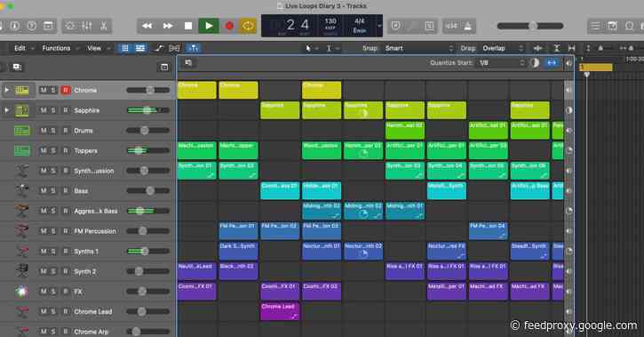This screenshot has width=644, height=337.
Task: Show the Live Loops grid view button
Action: point(125,48)
